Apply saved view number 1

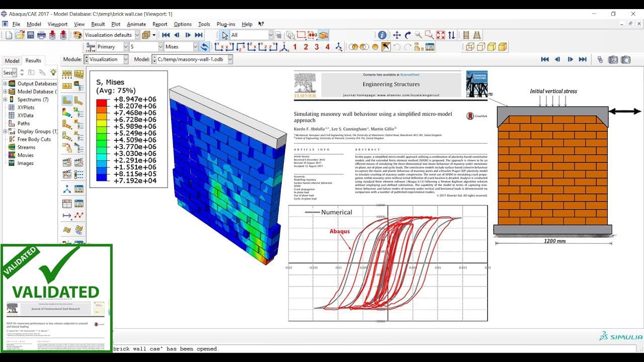(295, 47)
